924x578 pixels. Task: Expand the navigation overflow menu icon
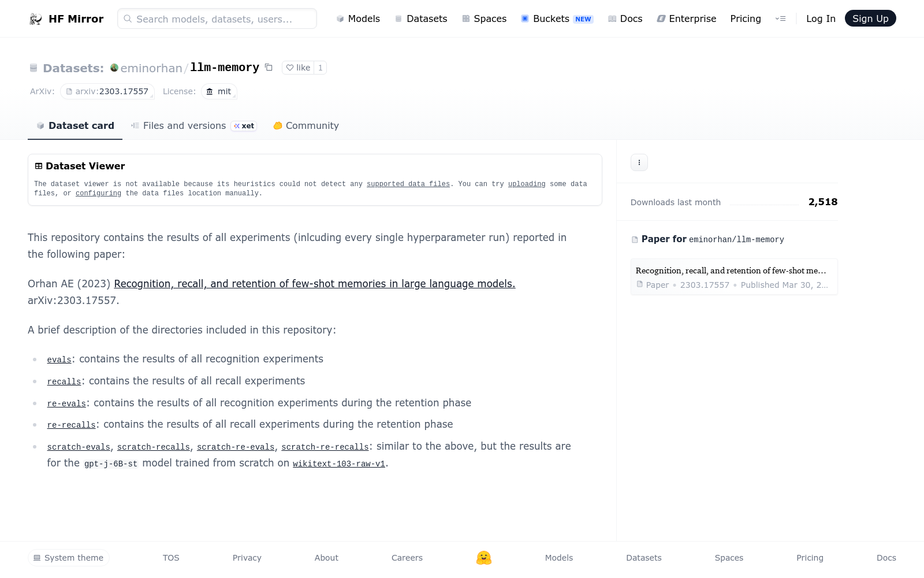click(781, 18)
